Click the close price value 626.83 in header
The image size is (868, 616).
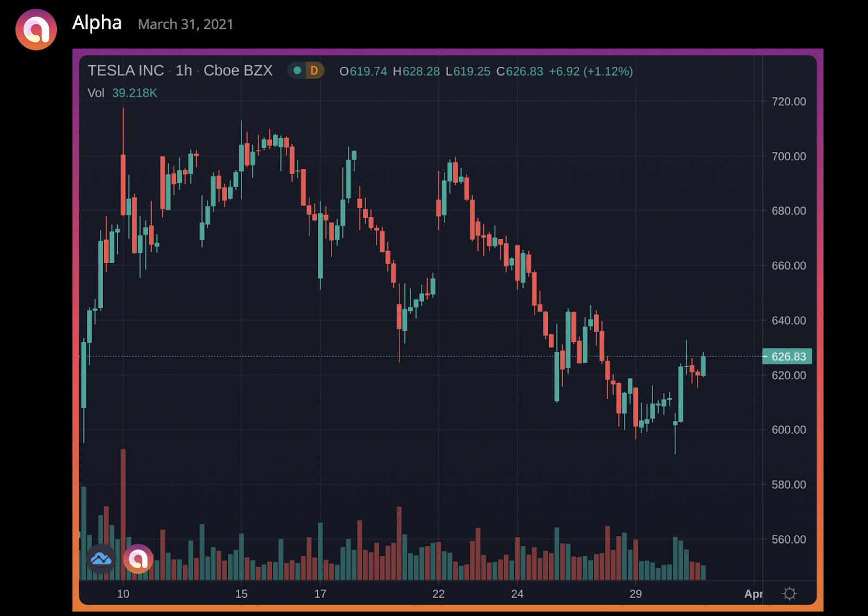coord(525,72)
